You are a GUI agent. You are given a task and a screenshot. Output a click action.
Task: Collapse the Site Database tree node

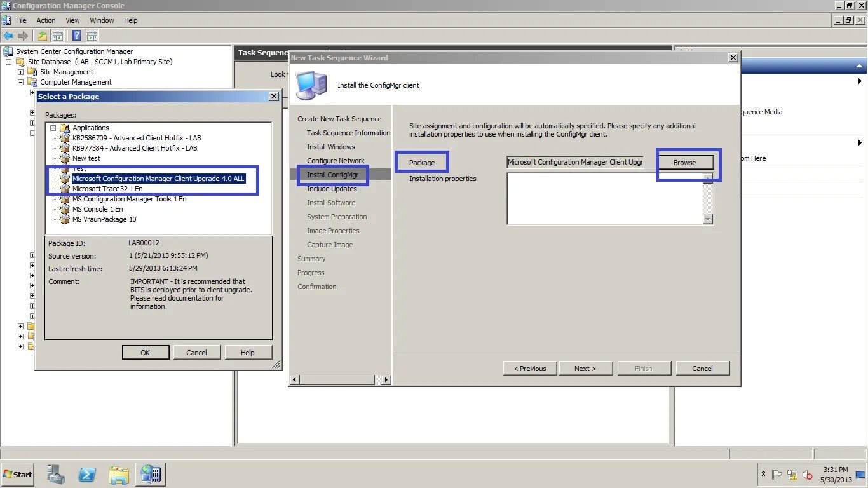(8, 62)
